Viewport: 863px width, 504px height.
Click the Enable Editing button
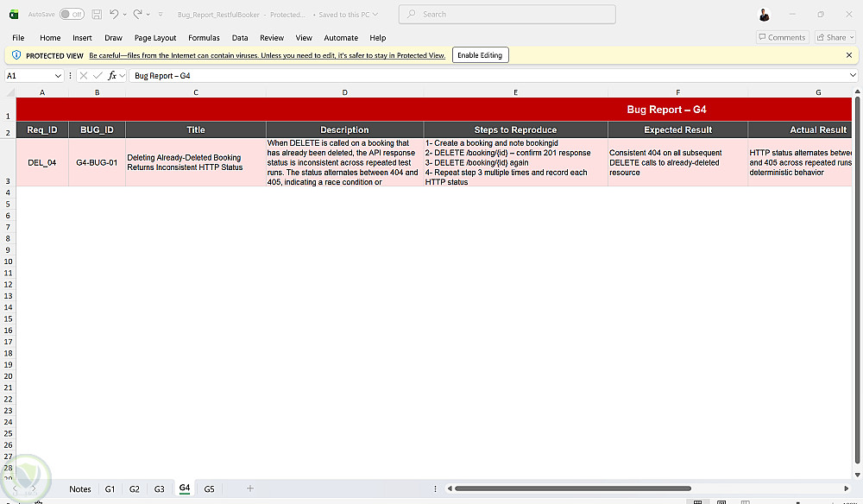[x=480, y=55]
